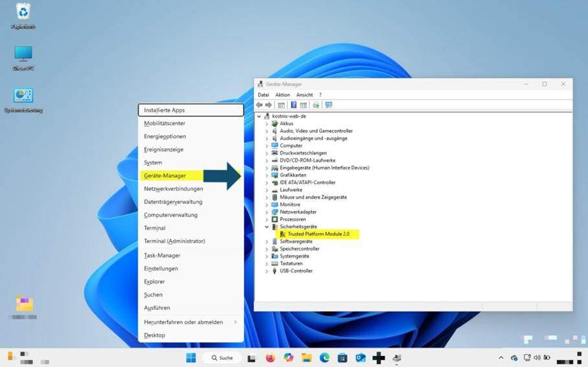Image resolution: width=588 pixels, height=367 pixels.
Task: Click the green driver-update toolbar icon
Action: [316, 105]
